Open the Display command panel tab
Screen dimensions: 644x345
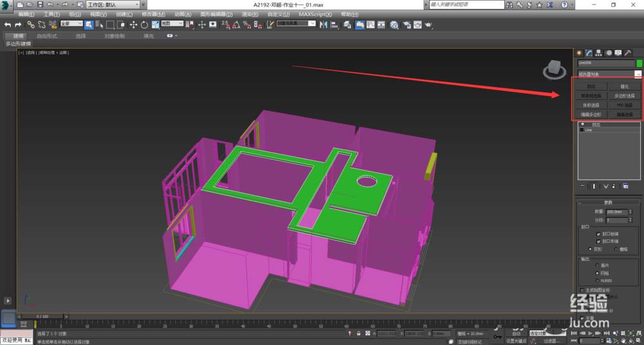pos(618,53)
